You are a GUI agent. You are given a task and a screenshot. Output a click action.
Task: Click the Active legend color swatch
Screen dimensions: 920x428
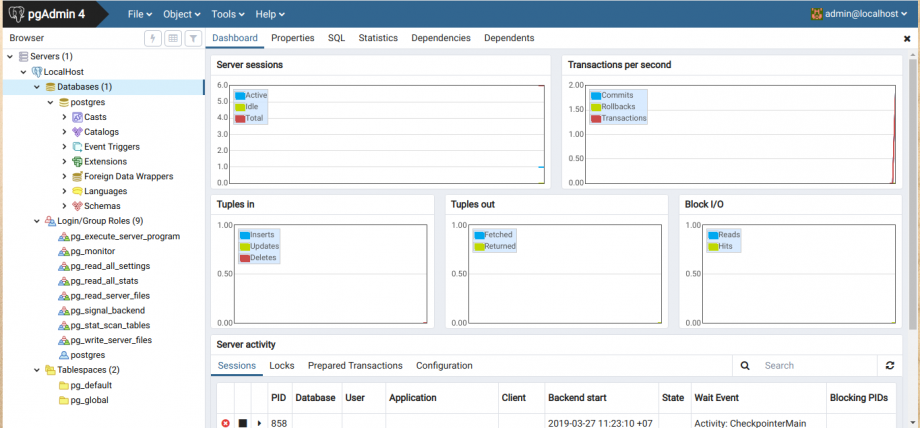click(x=240, y=96)
